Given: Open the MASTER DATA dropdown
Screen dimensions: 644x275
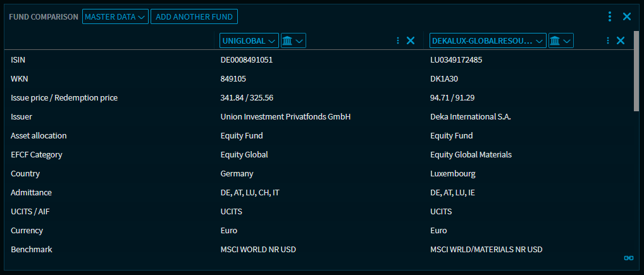Looking at the screenshot, I should [115, 17].
